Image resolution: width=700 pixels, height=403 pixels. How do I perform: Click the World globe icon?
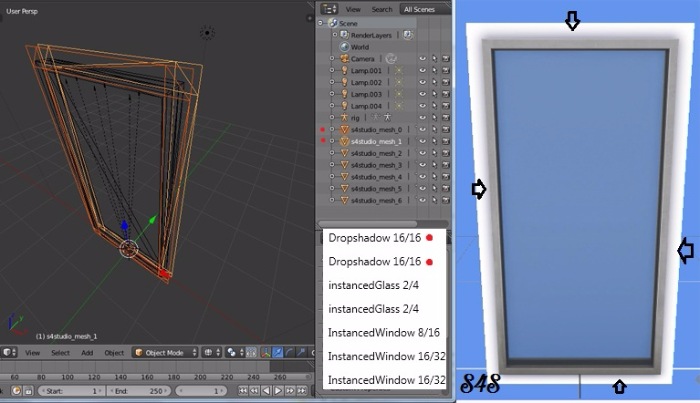[x=344, y=47]
